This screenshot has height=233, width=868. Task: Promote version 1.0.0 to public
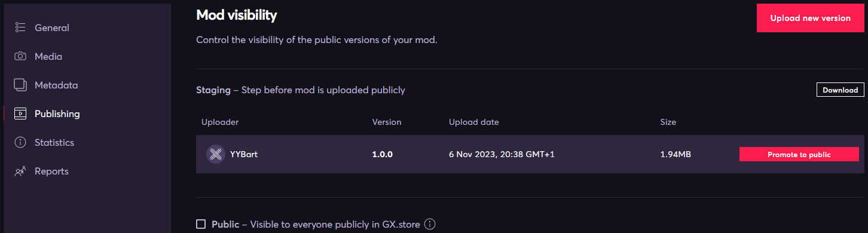click(x=799, y=154)
